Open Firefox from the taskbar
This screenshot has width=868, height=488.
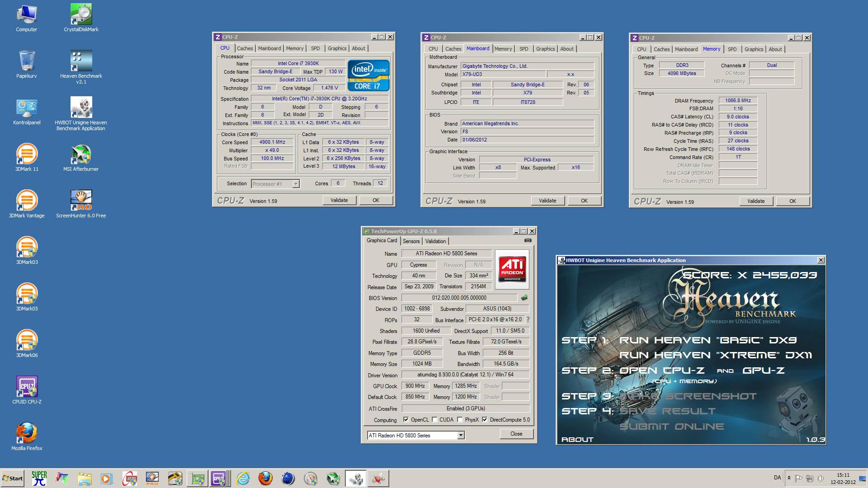click(x=265, y=478)
